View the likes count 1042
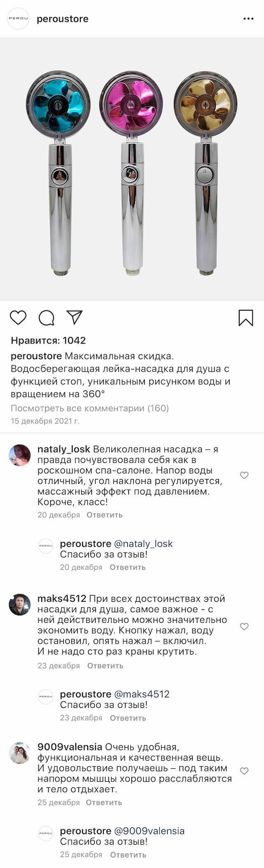 click(48, 340)
